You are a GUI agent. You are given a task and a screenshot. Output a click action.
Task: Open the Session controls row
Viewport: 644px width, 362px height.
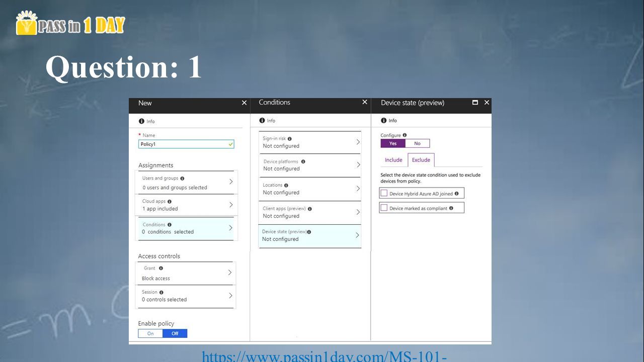[185, 296]
